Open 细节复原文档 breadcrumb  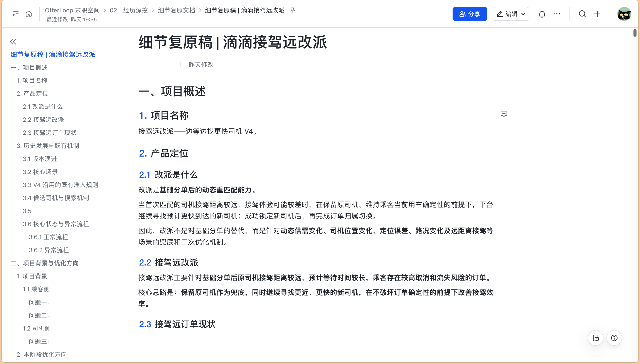tap(176, 10)
